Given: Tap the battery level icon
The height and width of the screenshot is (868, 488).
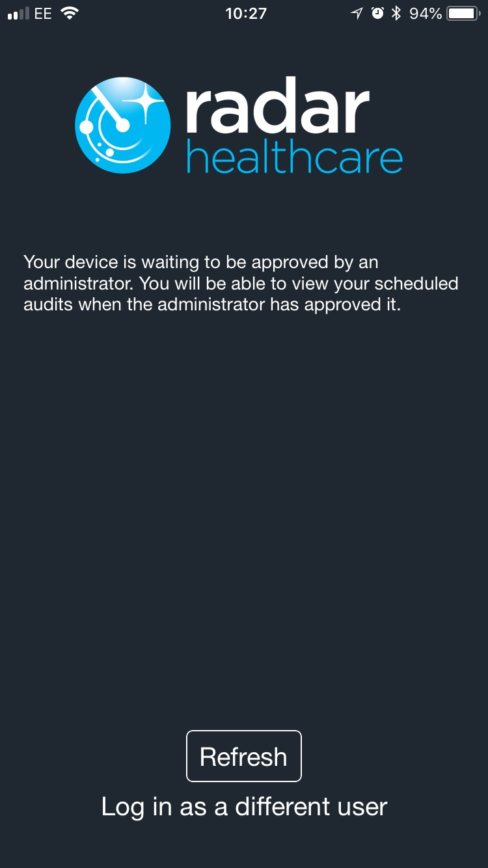Looking at the screenshot, I should click(x=464, y=14).
